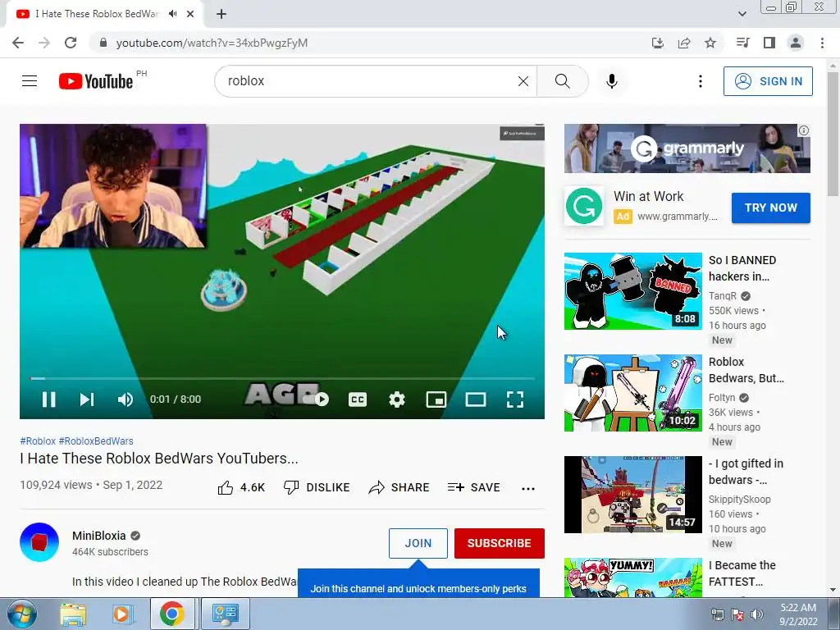
Task: Open the SkippitySkoop channel name
Action: (739, 500)
